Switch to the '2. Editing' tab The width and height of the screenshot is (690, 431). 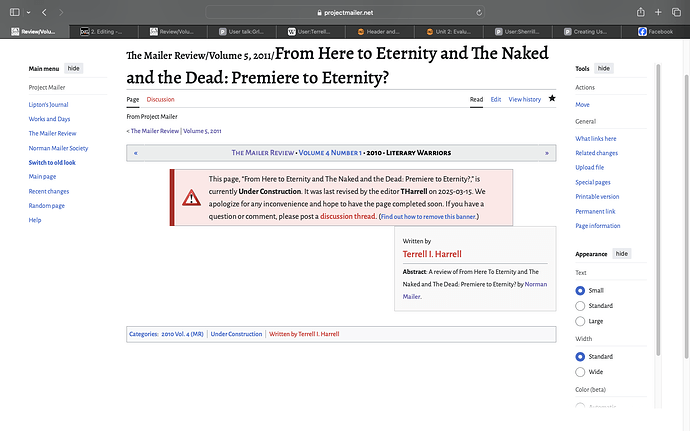103,32
